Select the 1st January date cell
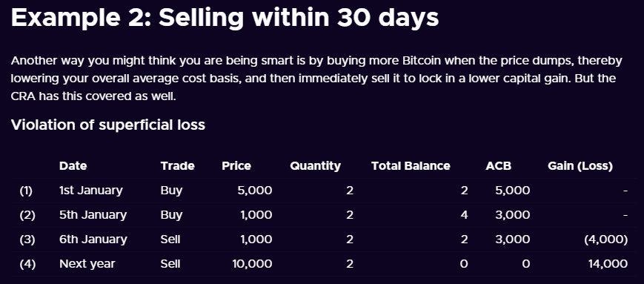 click(90, 191)
